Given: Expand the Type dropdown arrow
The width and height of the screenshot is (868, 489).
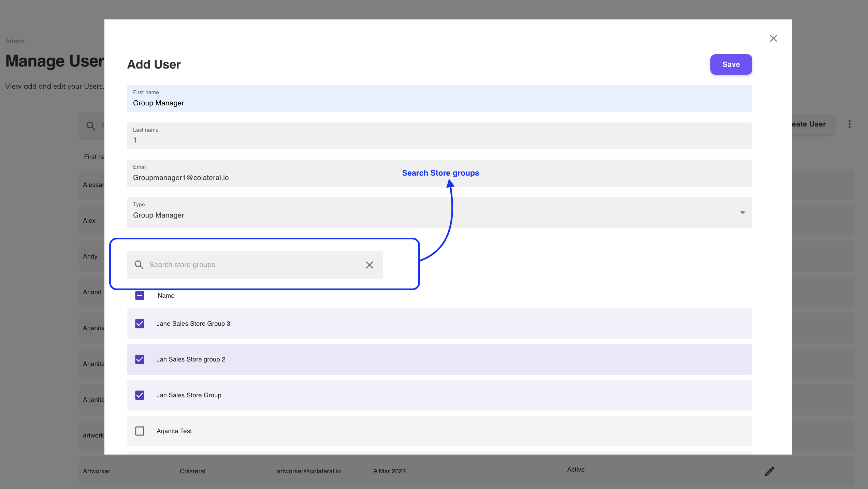Looking at the screenshot, I should [742, 213].
